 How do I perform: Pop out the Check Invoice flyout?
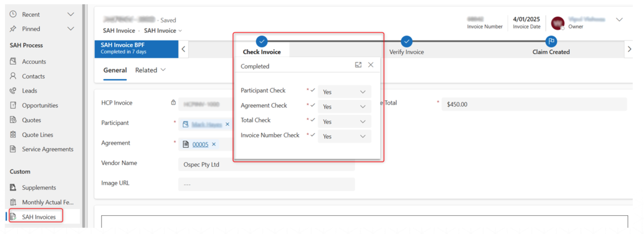tap(358, 65)
